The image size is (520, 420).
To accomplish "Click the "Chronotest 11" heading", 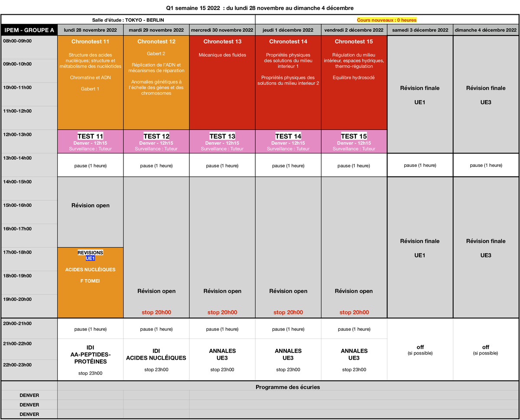I will pos(91,42).
